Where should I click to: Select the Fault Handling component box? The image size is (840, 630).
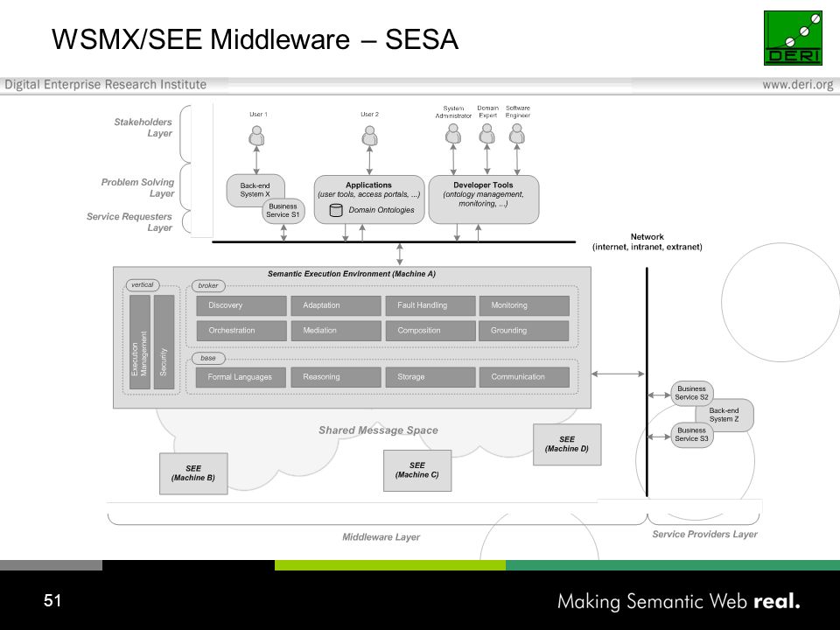430,305
